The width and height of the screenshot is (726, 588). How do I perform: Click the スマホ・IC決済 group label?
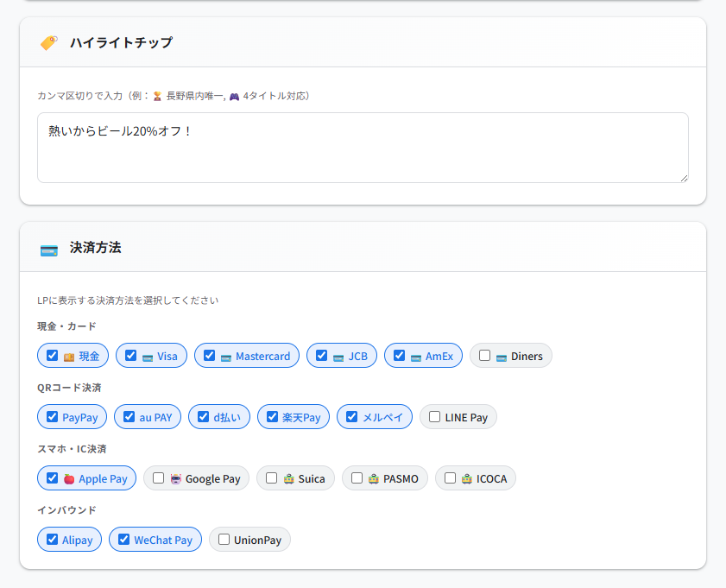72,449
